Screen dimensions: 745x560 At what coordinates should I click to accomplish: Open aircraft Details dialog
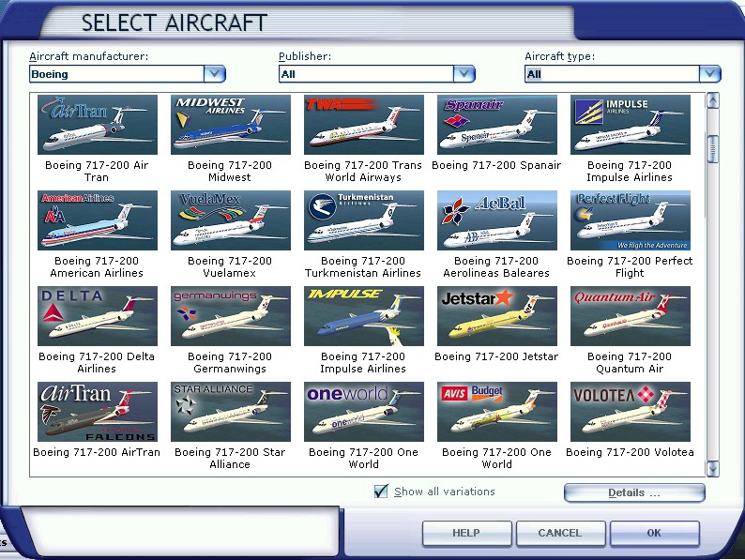pyautogui.click(x=634, y=492)
